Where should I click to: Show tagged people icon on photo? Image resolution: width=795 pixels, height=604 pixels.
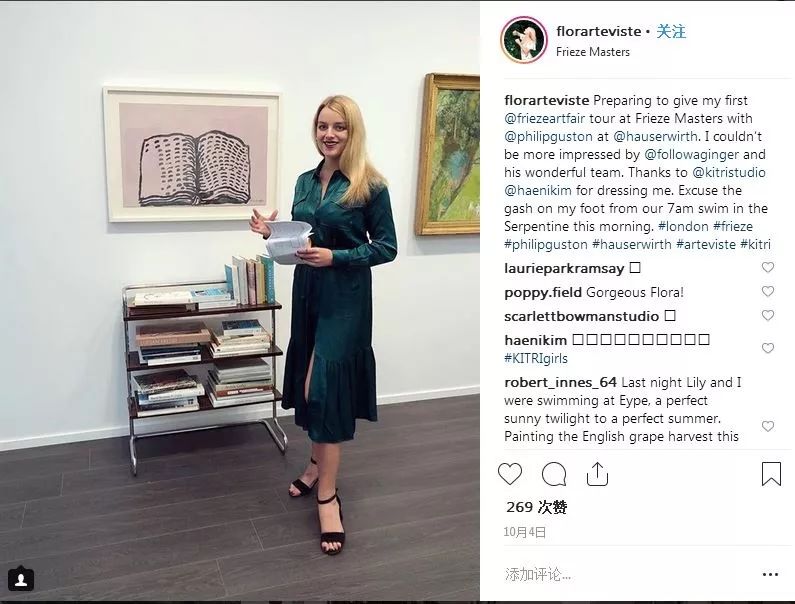pyautogui.click(x=21, y=580)
